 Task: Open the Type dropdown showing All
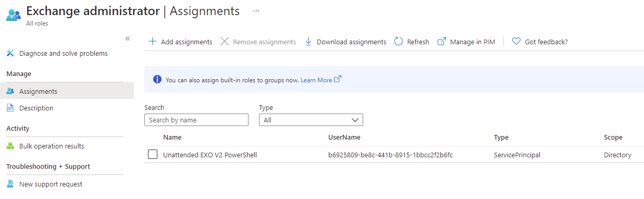tap(311, 120)
